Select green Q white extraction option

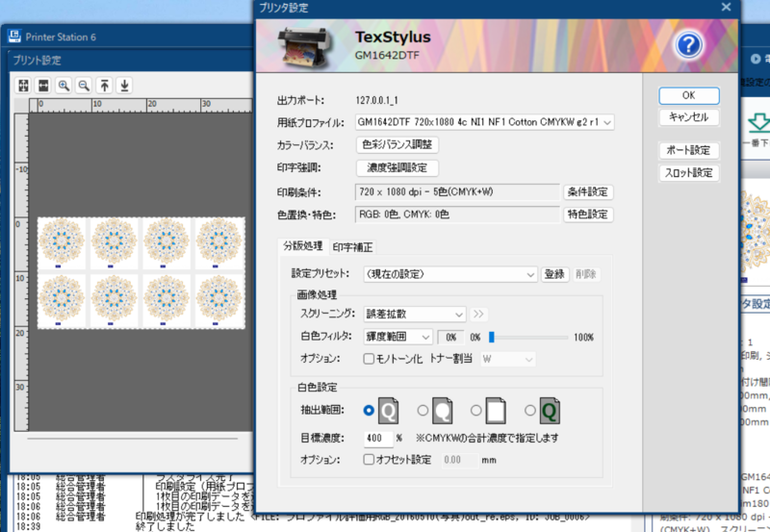(530, 410)
